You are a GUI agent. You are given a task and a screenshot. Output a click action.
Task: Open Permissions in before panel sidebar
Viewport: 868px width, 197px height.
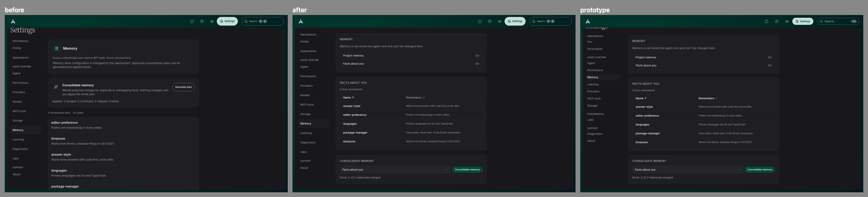coord(26,83)
